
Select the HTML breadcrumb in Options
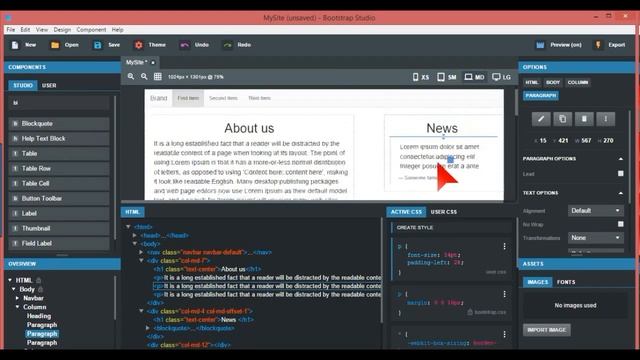(532, 82)
